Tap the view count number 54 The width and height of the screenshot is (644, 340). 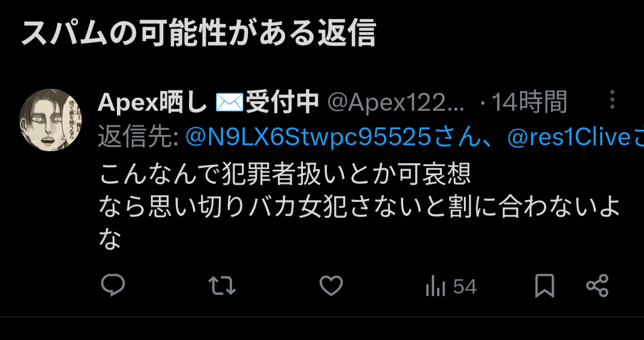(465, 286)
